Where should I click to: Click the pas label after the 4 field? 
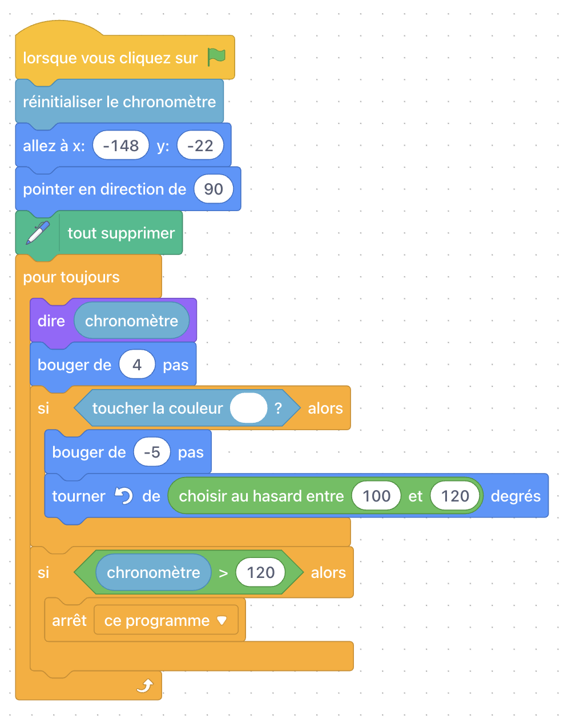pyautogui.click(x=176, y=365)
